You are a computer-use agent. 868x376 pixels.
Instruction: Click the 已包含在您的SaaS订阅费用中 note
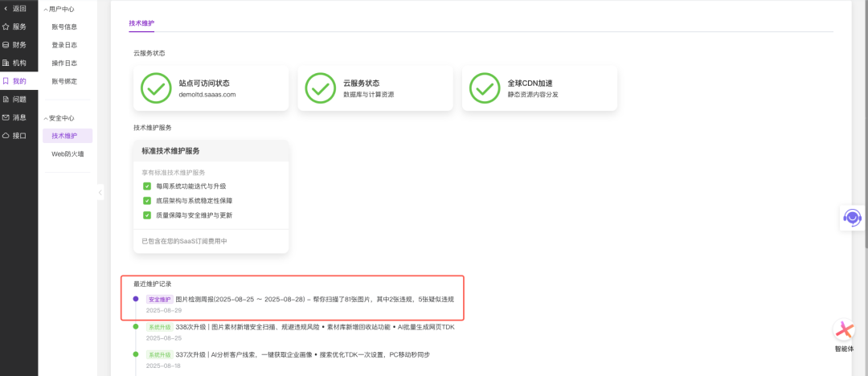click(x=184, y=242)
